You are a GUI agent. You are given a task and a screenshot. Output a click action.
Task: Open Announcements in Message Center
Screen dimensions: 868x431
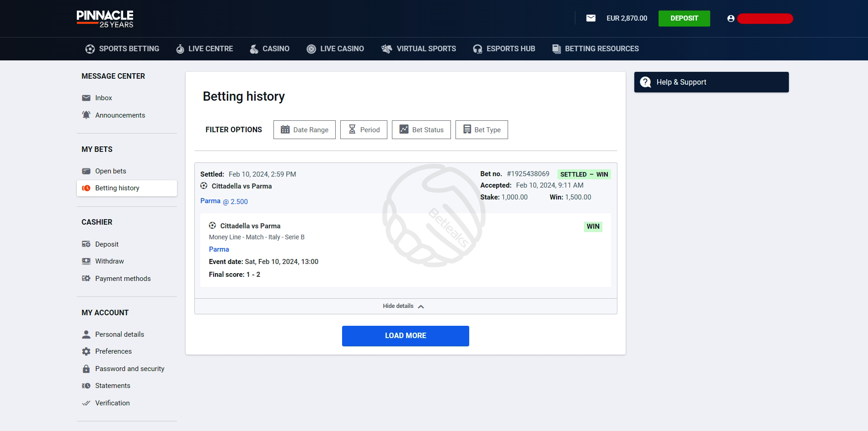120,115
